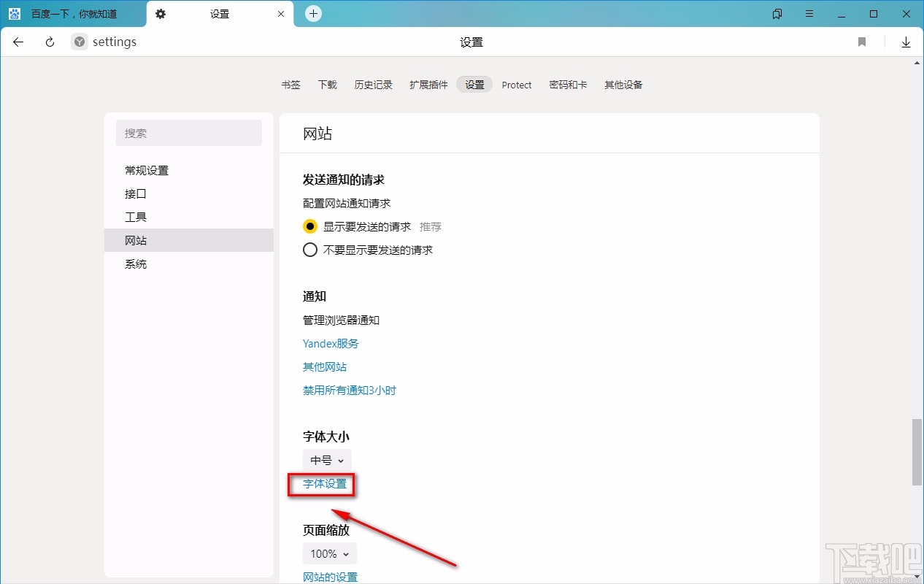Open the settings gear tab dropdown
The height and width of the screenshot is (584, 924).
(x=161, y=13)
